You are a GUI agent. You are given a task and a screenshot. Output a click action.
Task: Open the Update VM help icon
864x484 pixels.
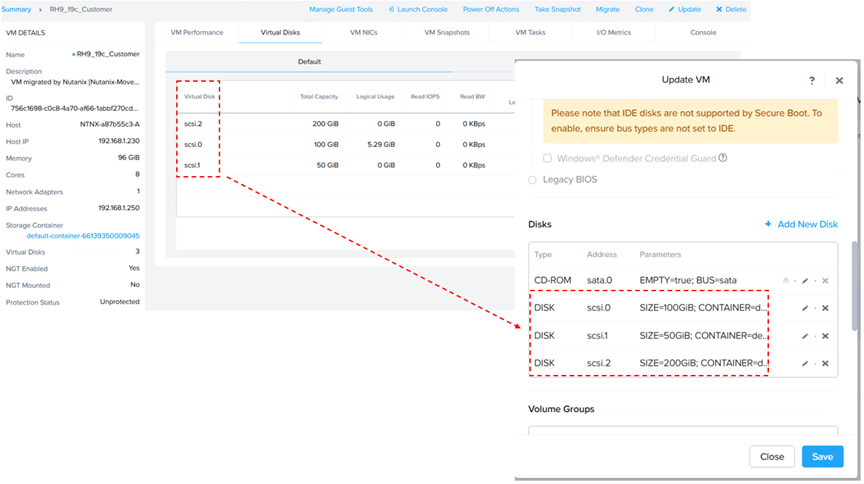pos(811,80)
